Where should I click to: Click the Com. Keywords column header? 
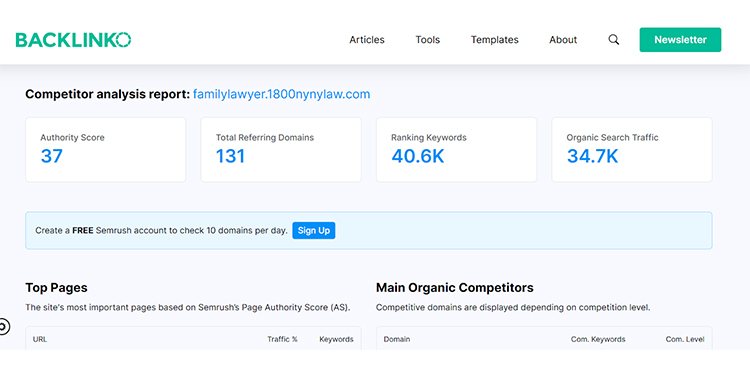tap(598, 339)
